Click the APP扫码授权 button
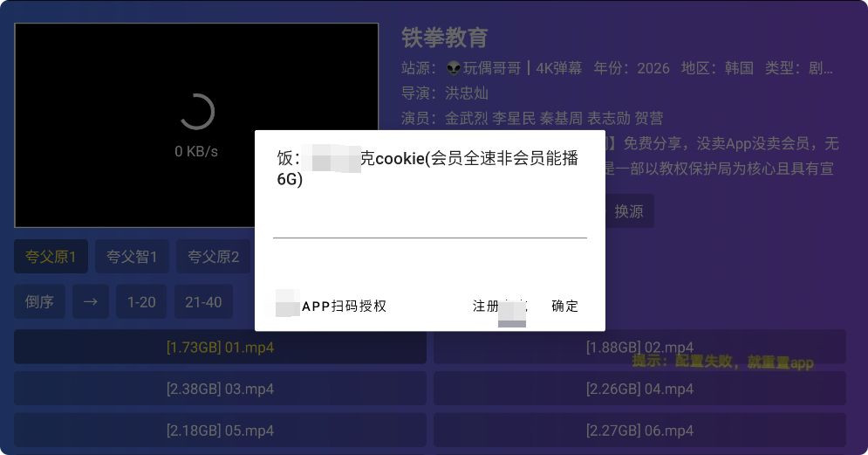This screenshot has width=868, height=455. (331, 306)
